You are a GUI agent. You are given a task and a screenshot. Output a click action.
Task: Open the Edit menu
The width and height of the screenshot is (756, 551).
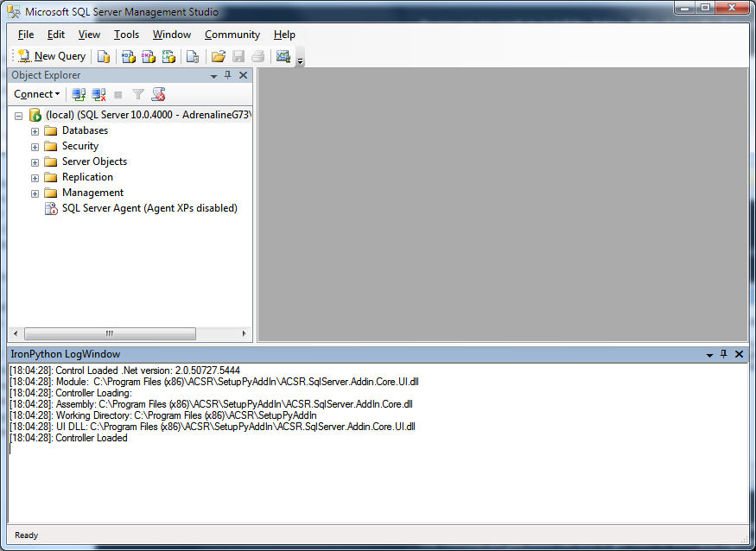coord(56,35)
